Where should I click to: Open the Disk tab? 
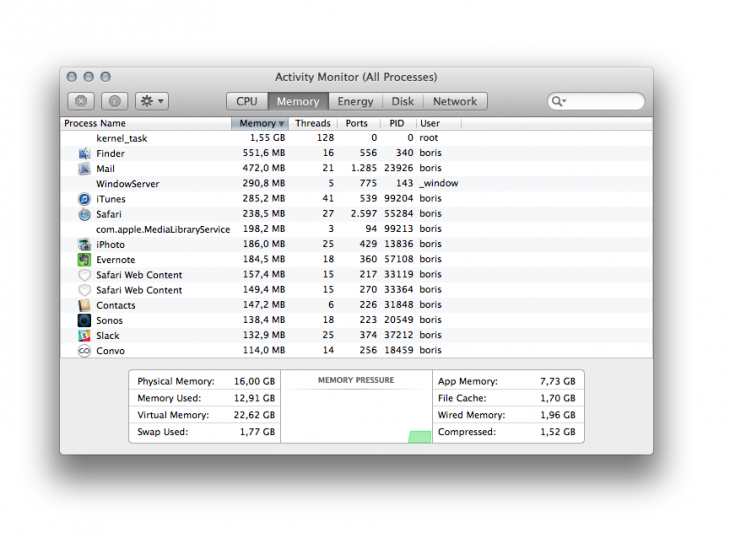pyautogui.click(x=403, y=101)
